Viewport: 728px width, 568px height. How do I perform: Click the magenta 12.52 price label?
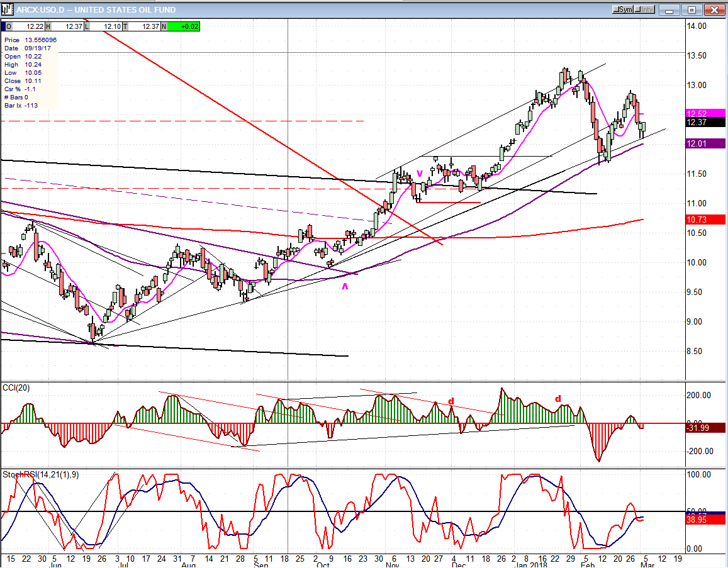(x=705, y=114)
